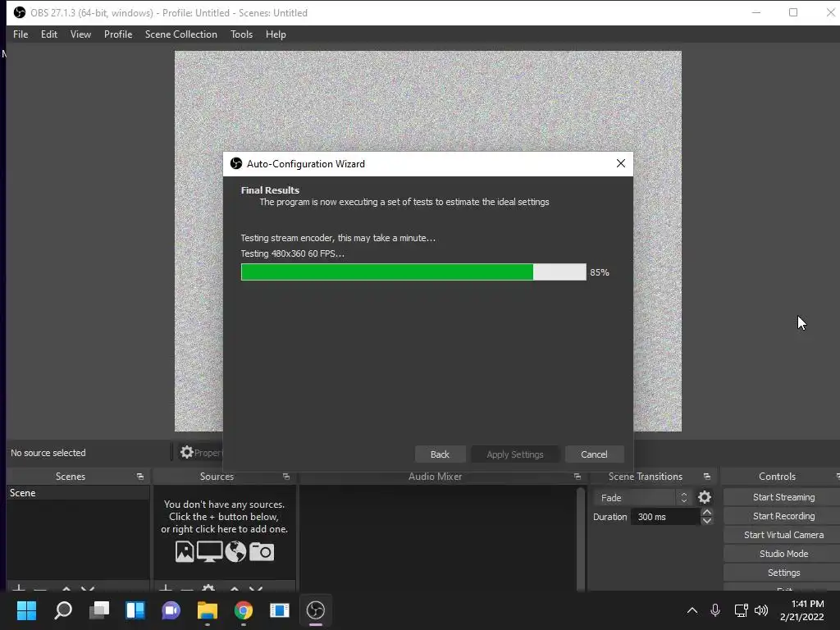This screenshot has height=630, width=840.
Task: Open Windows Search from taskbar
Action: tap(63, 610)
